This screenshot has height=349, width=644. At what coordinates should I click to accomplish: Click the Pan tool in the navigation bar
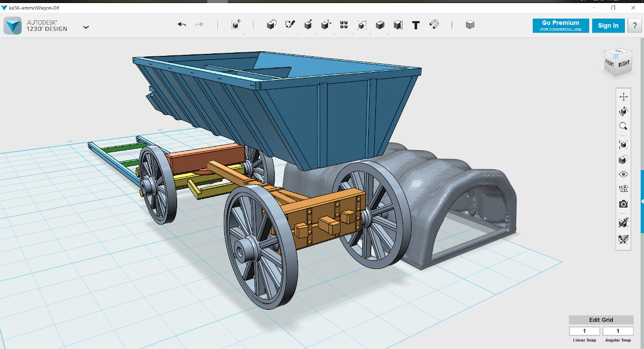coord(623,97)
